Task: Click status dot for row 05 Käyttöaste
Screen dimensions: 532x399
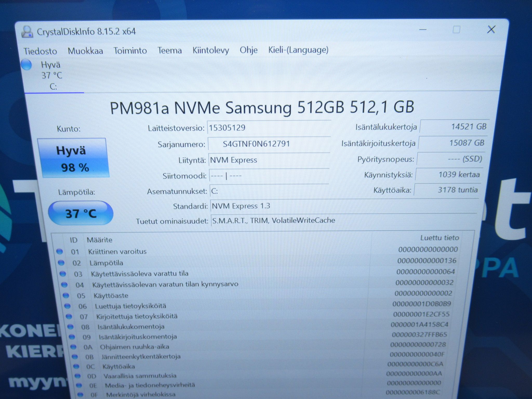Action: [66, 295]
